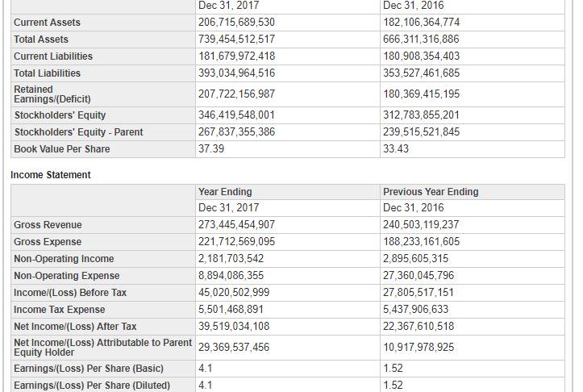Click the Current Liabilities row label
The height and width of the screenshot is (392, 583).
[x=53, y=56]
